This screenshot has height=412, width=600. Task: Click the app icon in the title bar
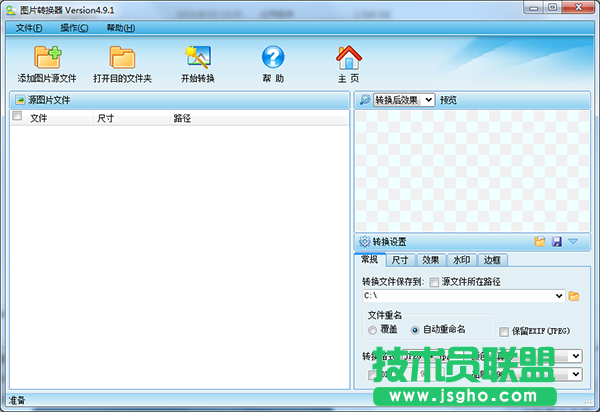point(11,10)
